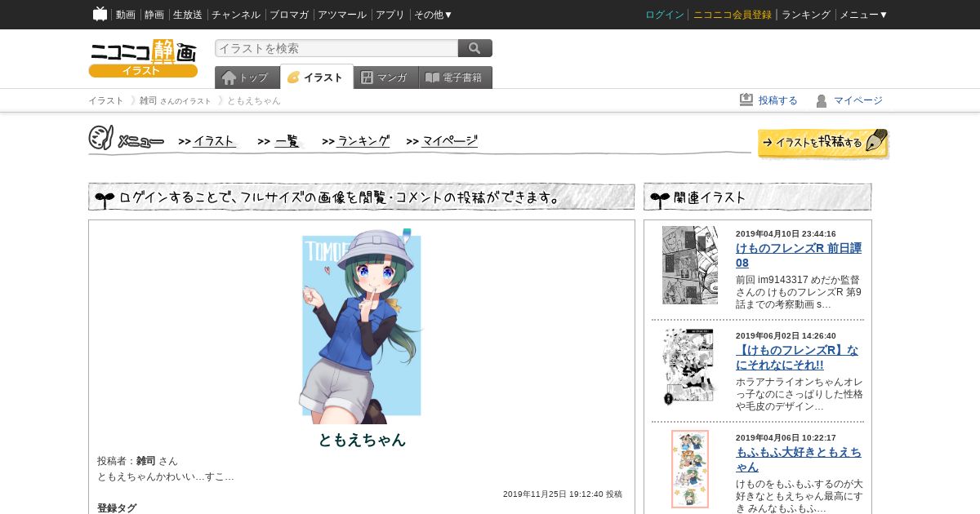This screenshot has width=980, height=514.
Task: Click the palette メニュー icon
Action: coord(101,138)
